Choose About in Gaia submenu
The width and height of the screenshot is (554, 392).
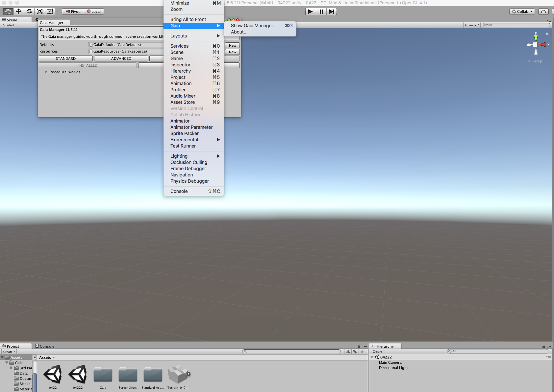pyautogui.click(x=260, y=32)
